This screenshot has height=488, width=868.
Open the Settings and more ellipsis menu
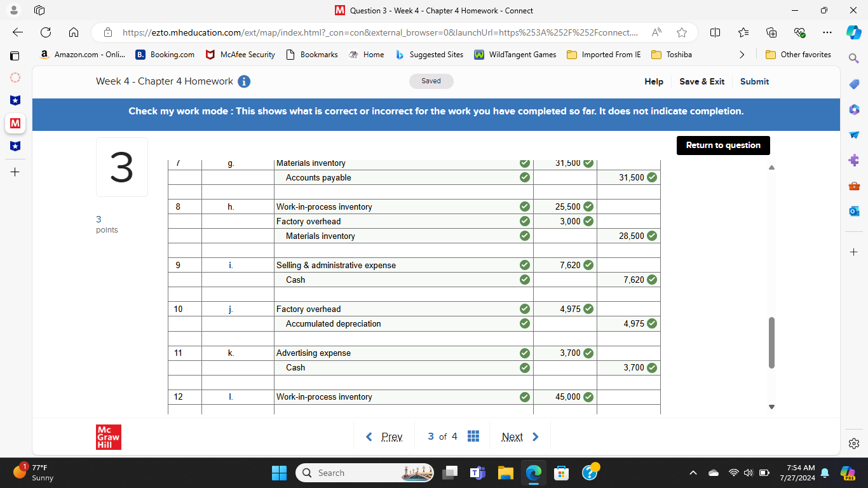coord(827,32)
